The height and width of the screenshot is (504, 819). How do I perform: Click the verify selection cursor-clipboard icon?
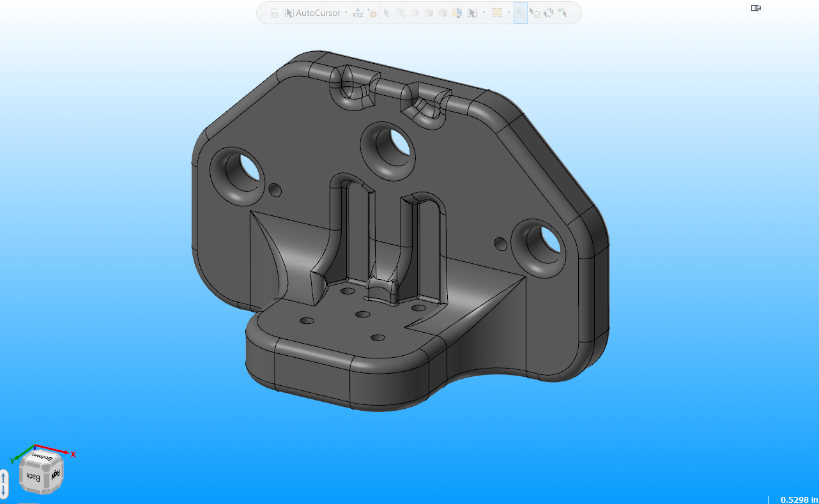coord(535,13)
